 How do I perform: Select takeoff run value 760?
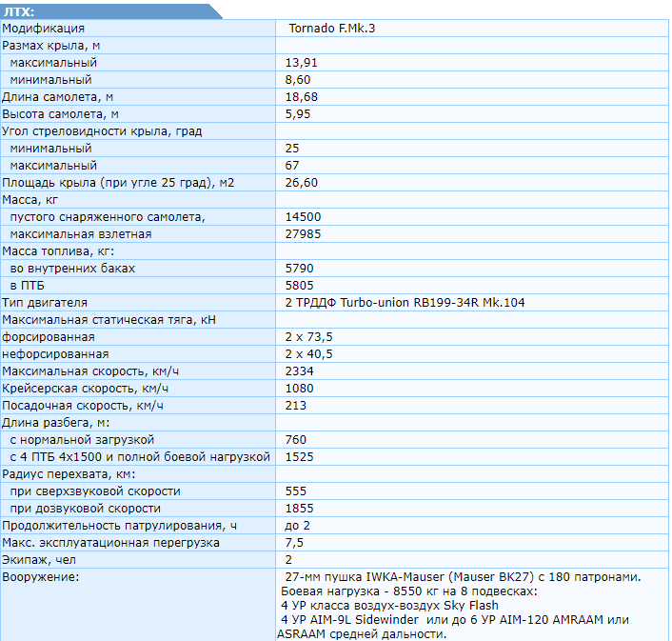click(x=296, y=440)
